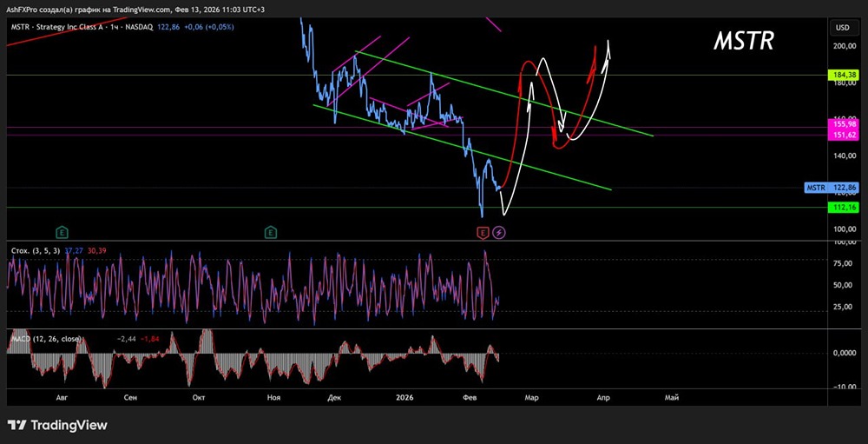Click the 200,00 price axis value
Screen dimensions: 868x444
coord(844,46)
